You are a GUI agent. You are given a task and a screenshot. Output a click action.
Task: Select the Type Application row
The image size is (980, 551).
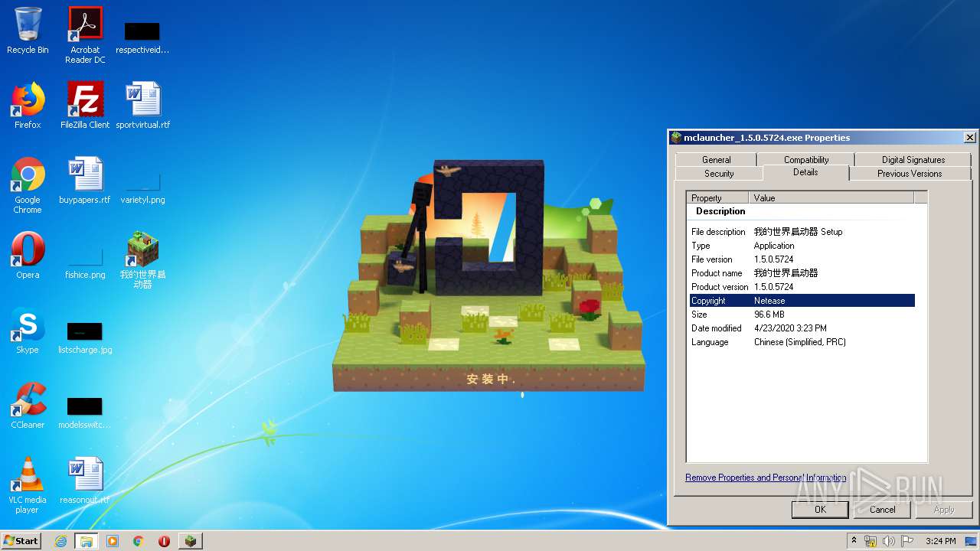[x=802, y=246]
